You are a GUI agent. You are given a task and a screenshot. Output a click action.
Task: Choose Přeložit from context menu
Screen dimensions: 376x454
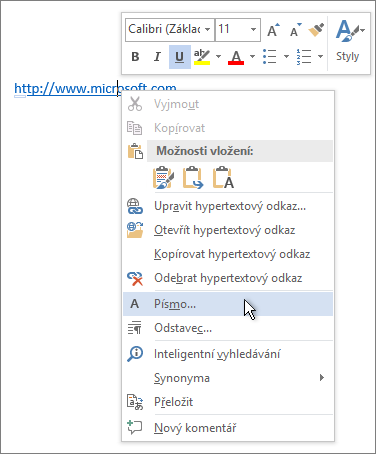coord(228,402)
